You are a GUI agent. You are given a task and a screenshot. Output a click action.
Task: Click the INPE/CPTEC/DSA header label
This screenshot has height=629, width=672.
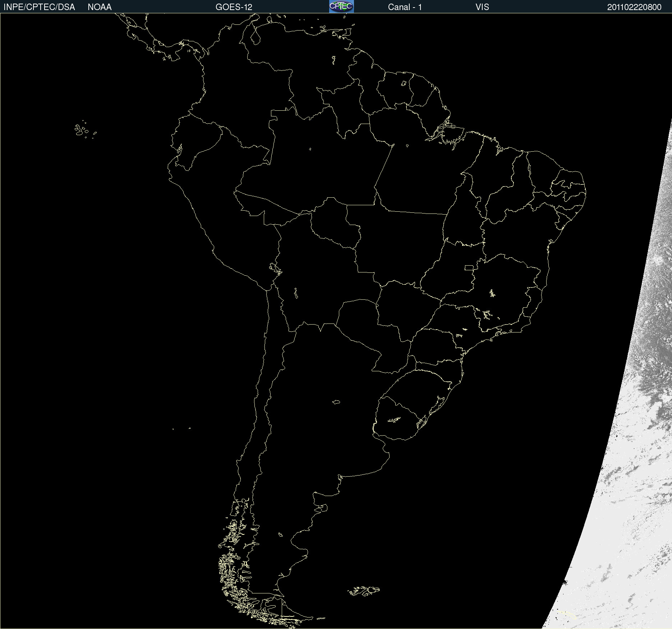[x=39, y=7]
